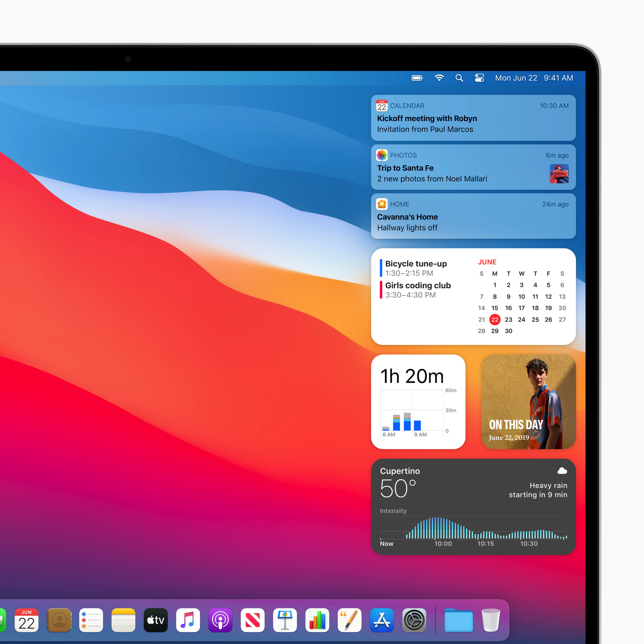Launch Keynote from the Dock
Screen dimensions: 644x644
tap(285, 620)
